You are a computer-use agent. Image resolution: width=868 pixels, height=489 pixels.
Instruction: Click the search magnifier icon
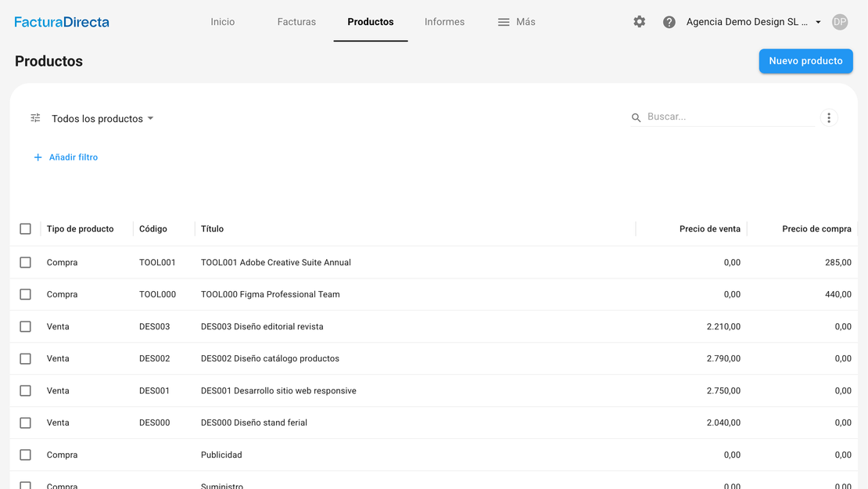(x=637, y=117)
